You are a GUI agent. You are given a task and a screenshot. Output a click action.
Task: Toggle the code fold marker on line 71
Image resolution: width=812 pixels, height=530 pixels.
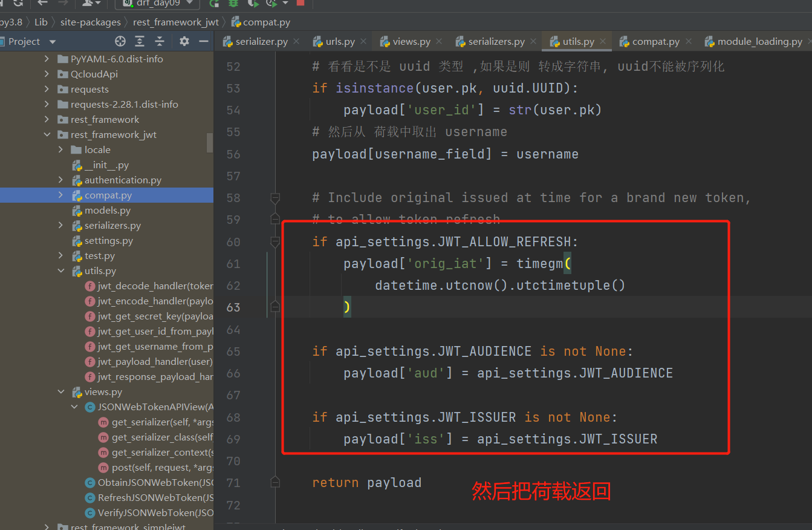pyautogui.click(x=275, y=483)
